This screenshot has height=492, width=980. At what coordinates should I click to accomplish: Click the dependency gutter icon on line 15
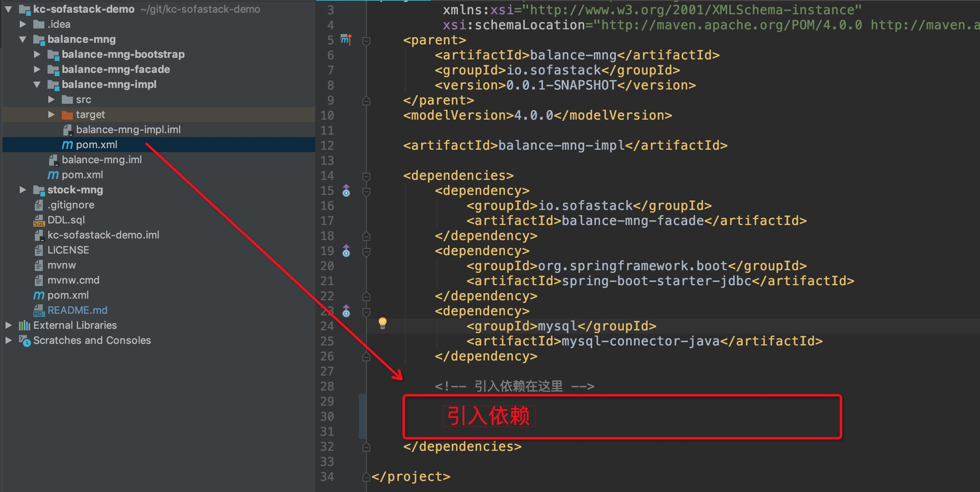346,191
